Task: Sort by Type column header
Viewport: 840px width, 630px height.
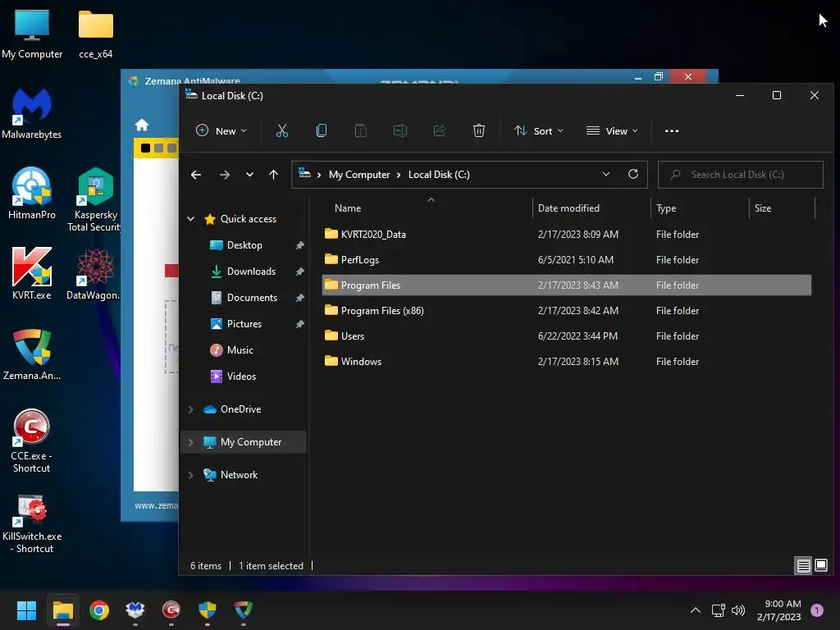Action: 666,208
